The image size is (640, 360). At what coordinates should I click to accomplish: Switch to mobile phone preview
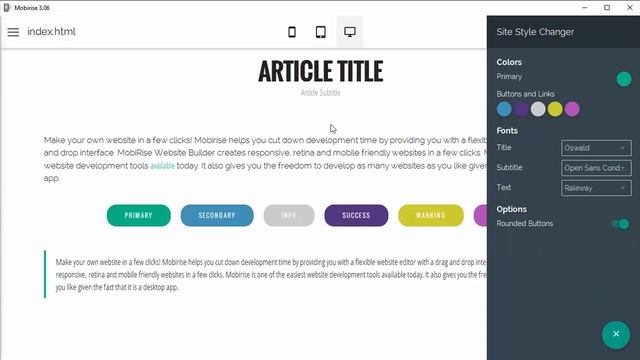pos(292,32)
